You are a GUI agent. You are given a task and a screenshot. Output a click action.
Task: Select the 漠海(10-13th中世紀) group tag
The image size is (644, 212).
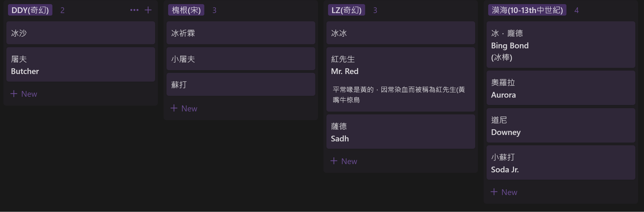coord(527,10)
